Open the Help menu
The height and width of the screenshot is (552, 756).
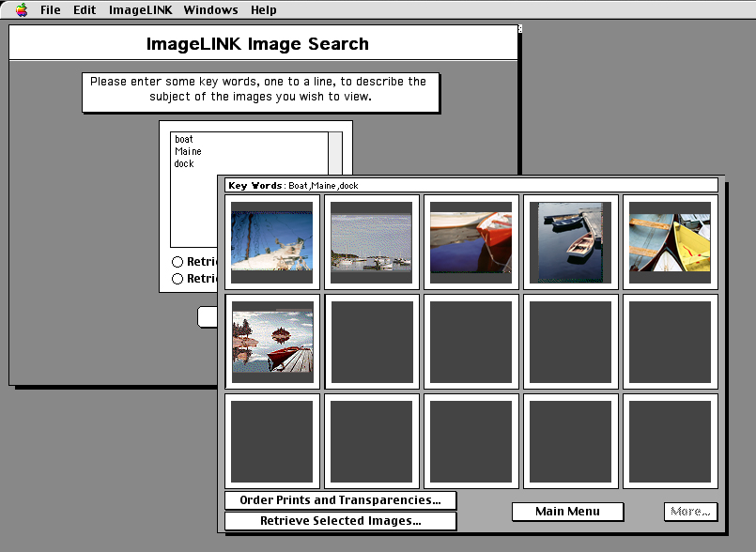[264, 10]
